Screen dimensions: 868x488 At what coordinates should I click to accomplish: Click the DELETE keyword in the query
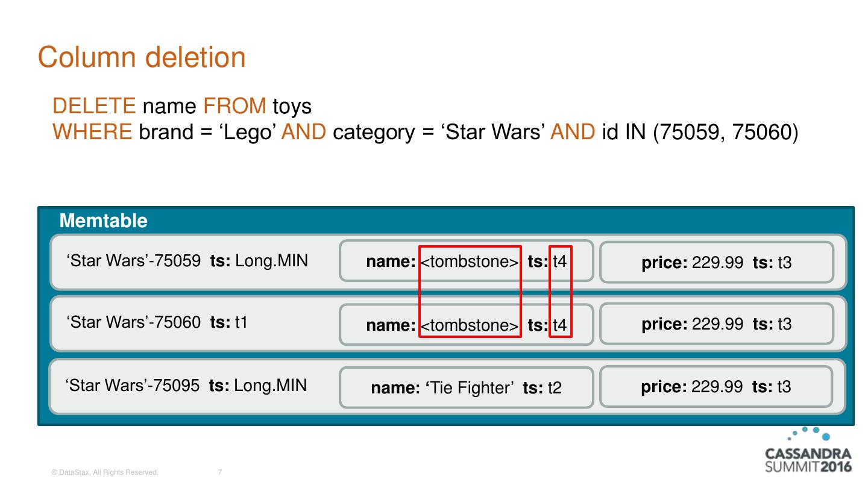(x=94, y=107)
